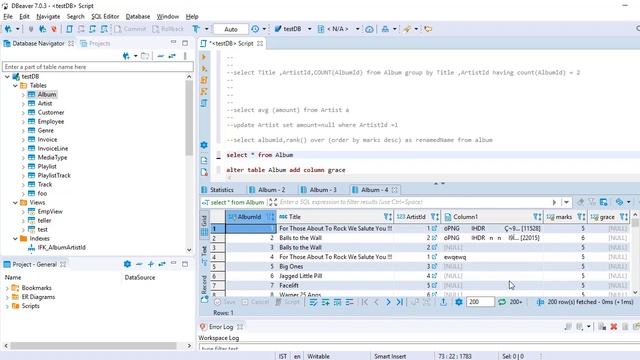The width and height of the screenshot is (640, 360).
Task: Click the Save button in results toolbar
Action: (x=225, y=302)
